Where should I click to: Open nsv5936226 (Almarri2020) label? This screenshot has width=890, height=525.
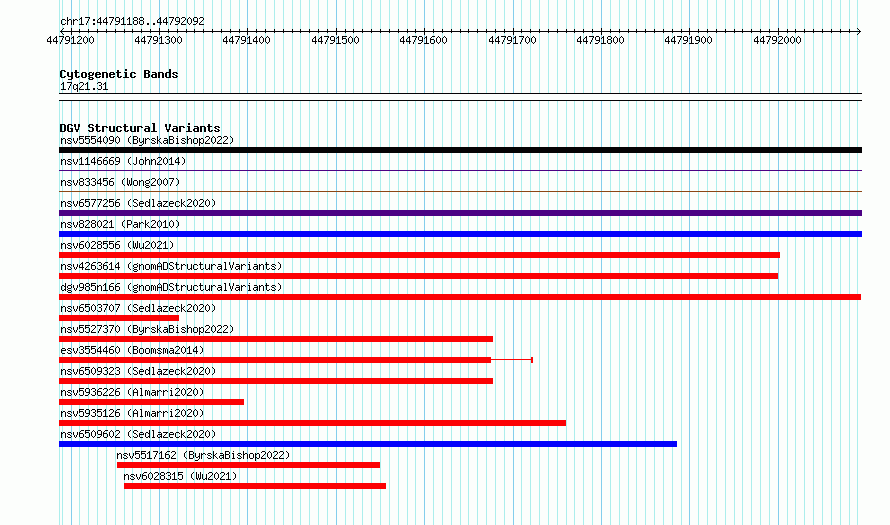click(x=132, y=392)
